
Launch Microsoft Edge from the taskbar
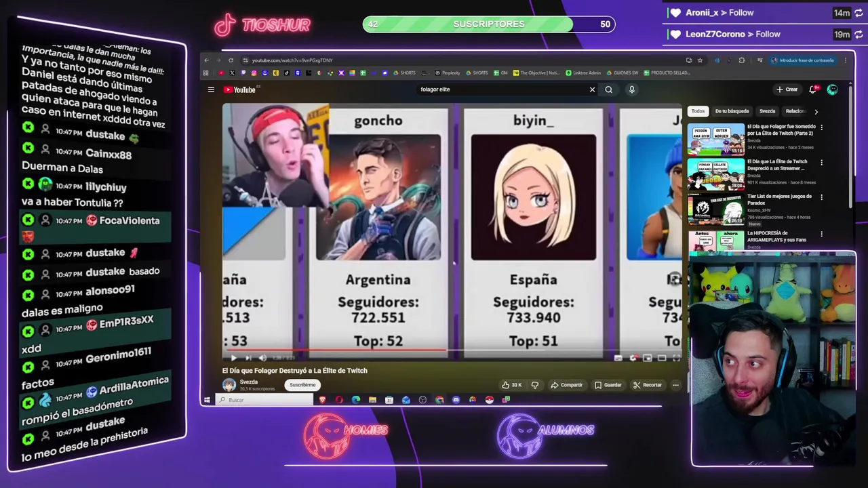click(x=356, y=400)
